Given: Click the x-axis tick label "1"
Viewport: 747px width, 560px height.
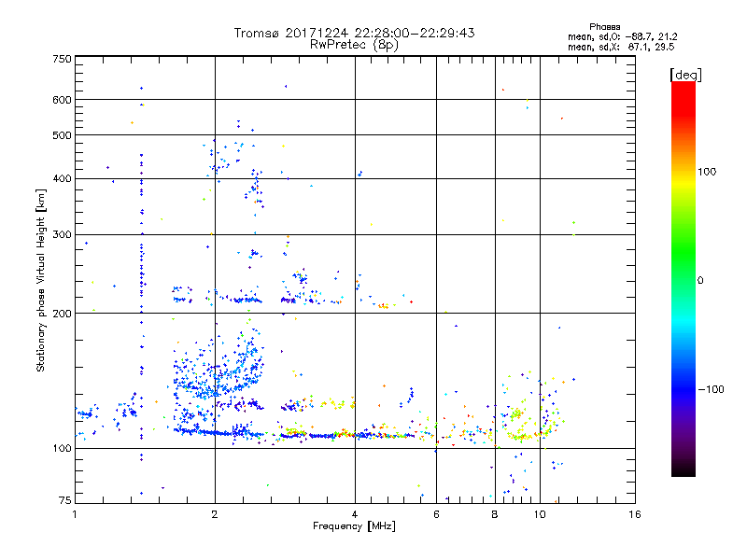Looking at the screenshot, I should tap(75, 514).
